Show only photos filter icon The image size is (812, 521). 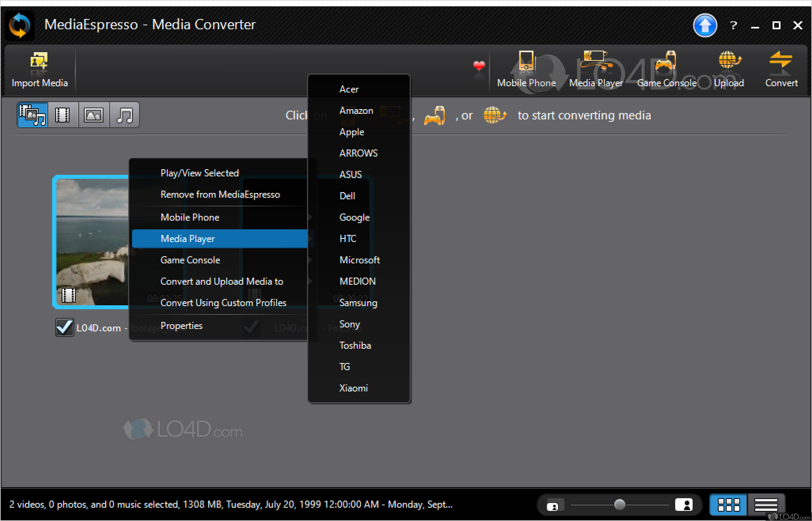[x=93, y=115]
